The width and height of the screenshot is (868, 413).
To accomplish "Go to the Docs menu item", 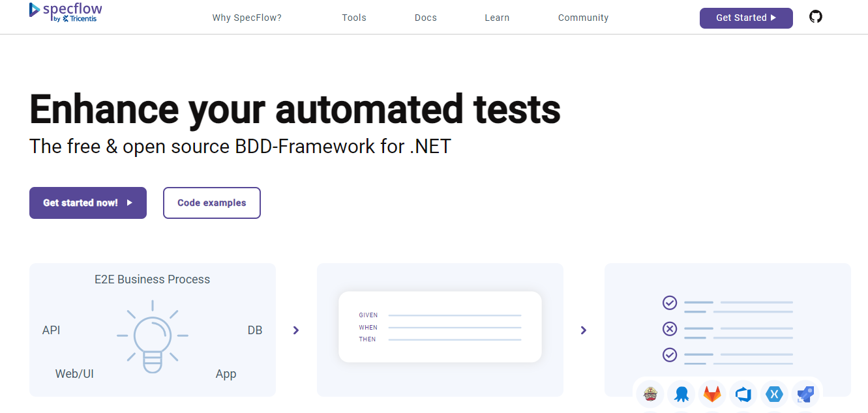I will click(x=426, y=18).
